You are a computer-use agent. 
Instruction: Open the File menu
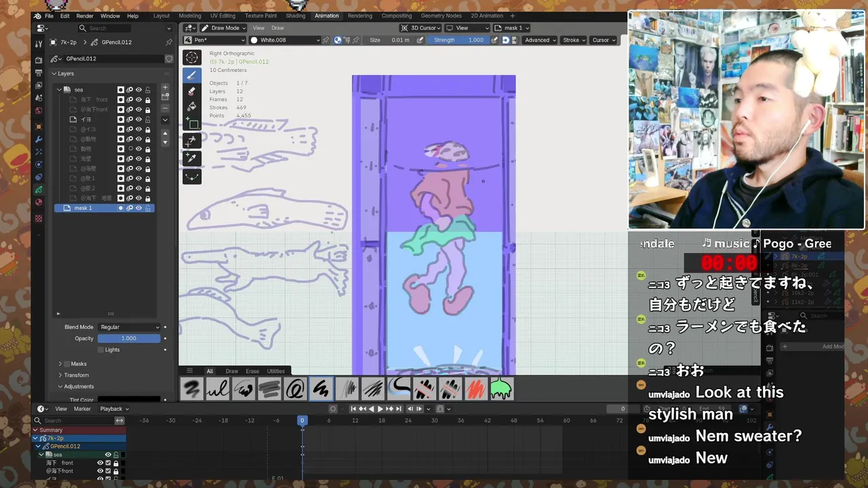pos(49,16)
